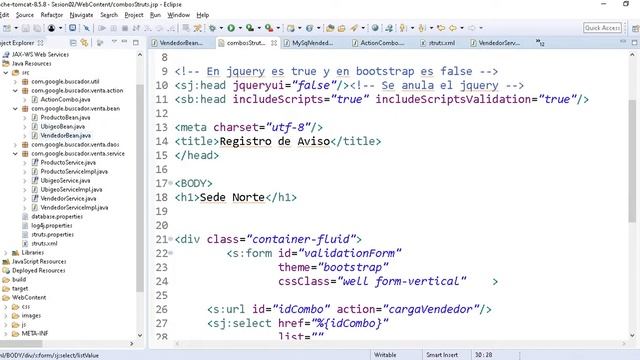The image size is (640, 360).
Task: Toggle code folding at line 17 BODY
Action: pyautogui.click(x=171, y=183)
